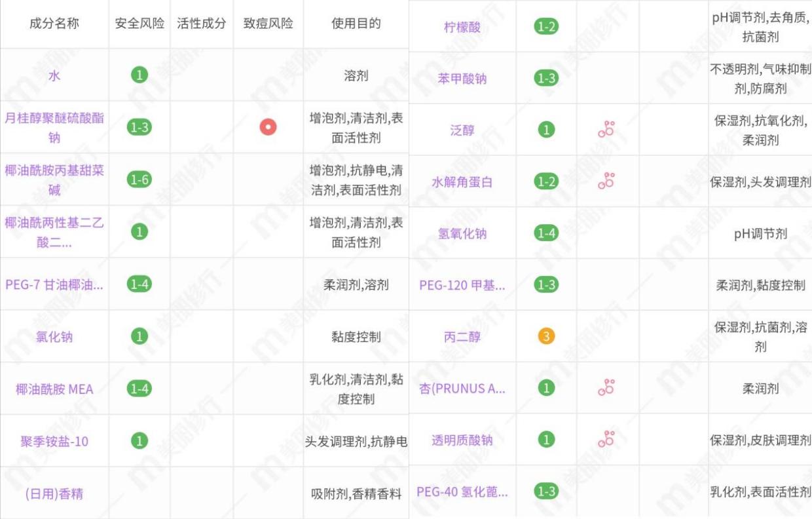Click the 致痘风险 column header
The image size is (812, 519).
[268, 24]
